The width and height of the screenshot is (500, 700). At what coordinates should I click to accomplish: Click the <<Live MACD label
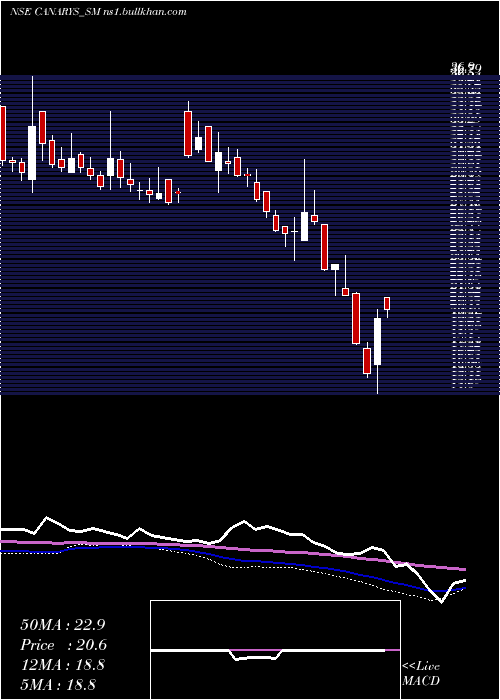pos(421,674)
